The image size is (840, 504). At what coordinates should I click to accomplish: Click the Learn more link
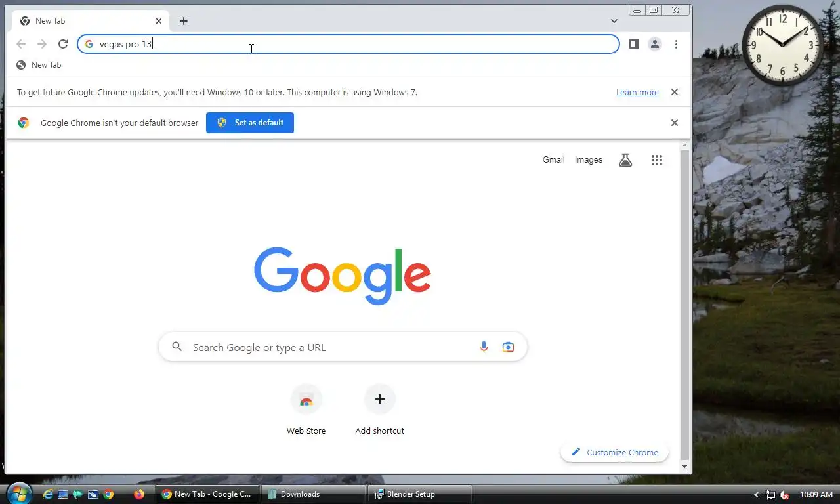click(x=637, y=93)
